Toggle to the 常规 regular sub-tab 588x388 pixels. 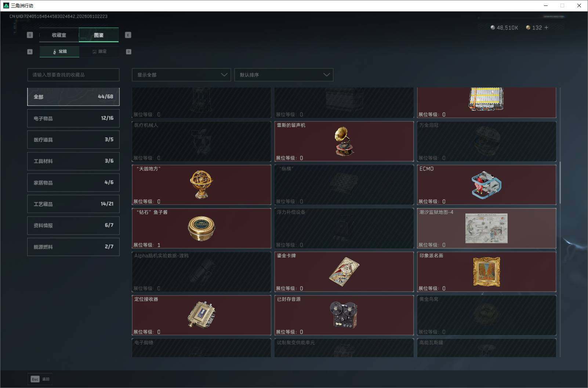click(x=59, y=51)
